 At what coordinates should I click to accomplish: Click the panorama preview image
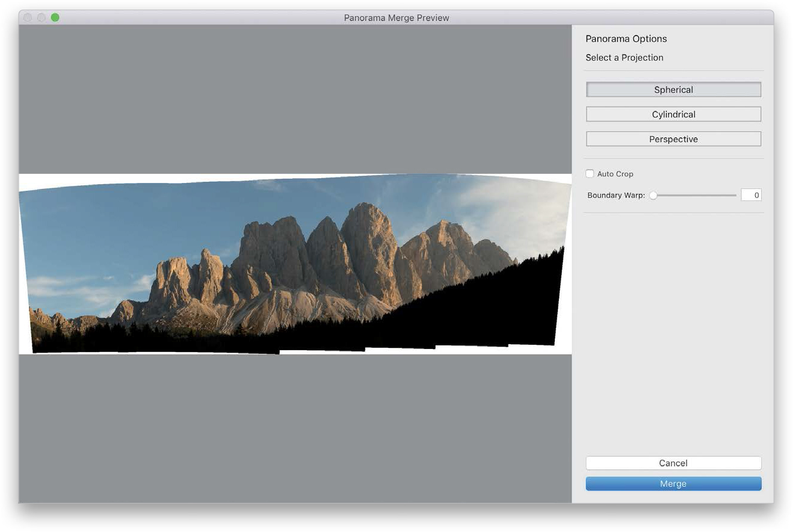click(295, 264)
